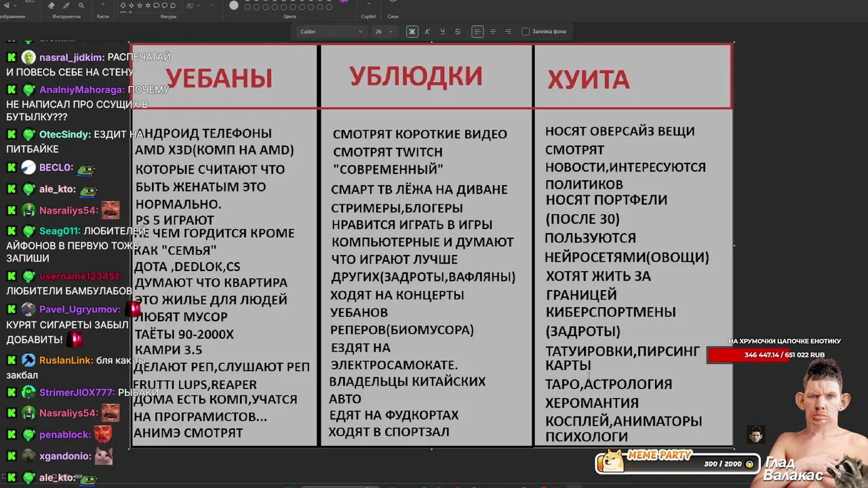
Task: Click small avatar above the Meme Party bar
Action: pyautogui.click(x=756, y=434)
